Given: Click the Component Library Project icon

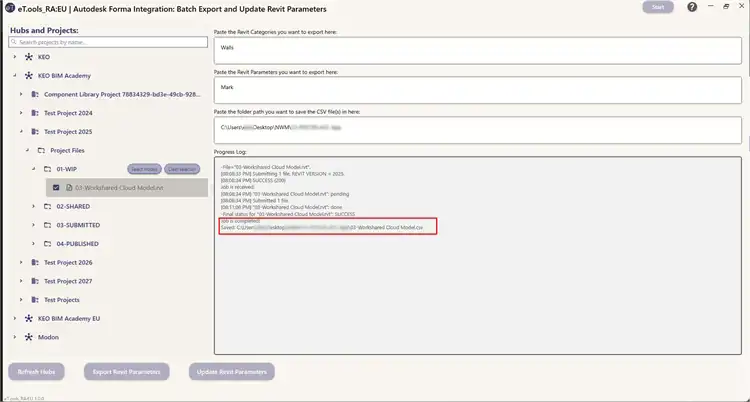Looking at the screenshot, I should pos(34,94).
